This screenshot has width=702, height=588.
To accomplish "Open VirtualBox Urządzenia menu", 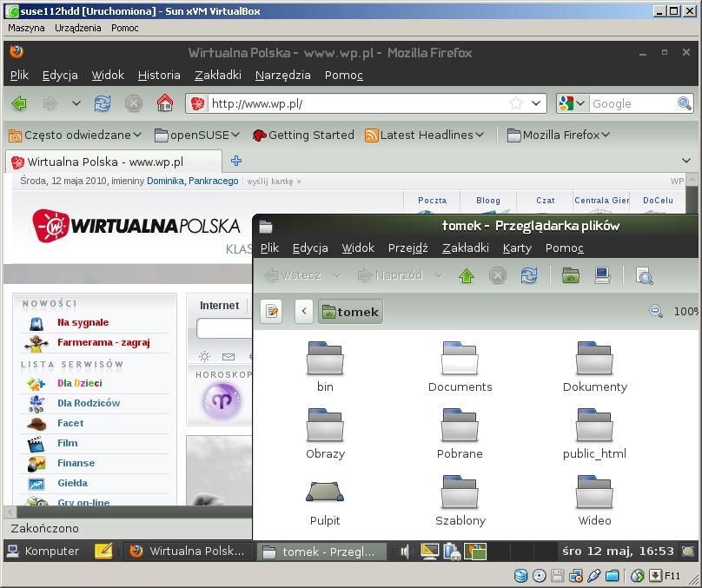I will click(x=78, y=28).
